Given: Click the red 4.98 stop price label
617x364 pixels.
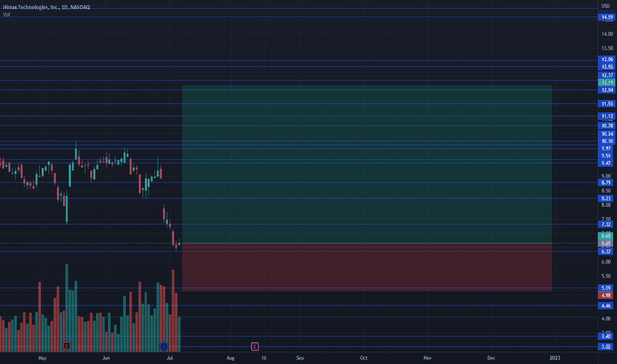Looking at the screenshot, I should pyautogui.click(x=606, y=296).
